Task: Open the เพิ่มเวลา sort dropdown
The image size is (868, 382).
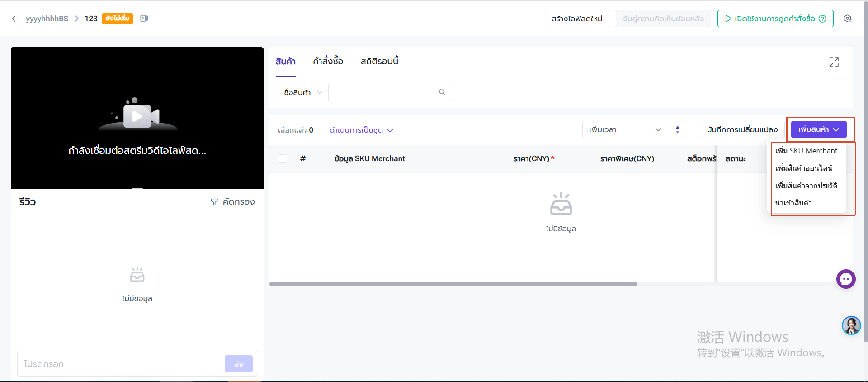Action: pos(625,130)
